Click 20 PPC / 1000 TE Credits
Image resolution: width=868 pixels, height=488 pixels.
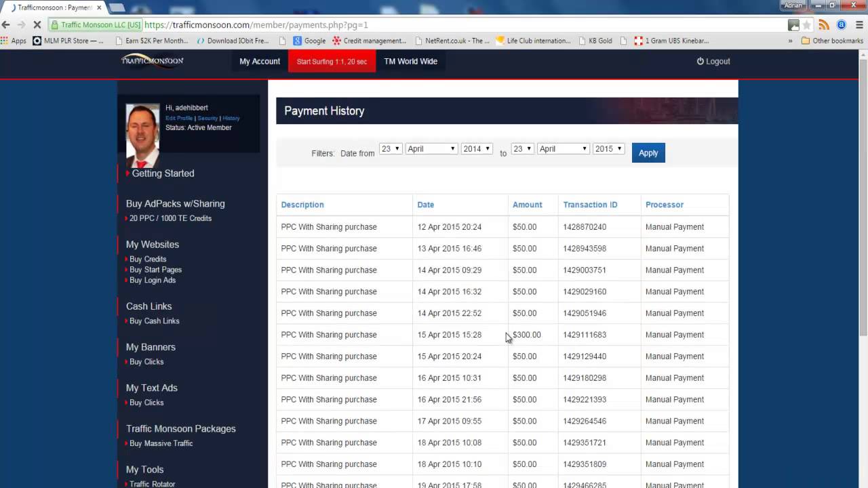click(170, 218)
